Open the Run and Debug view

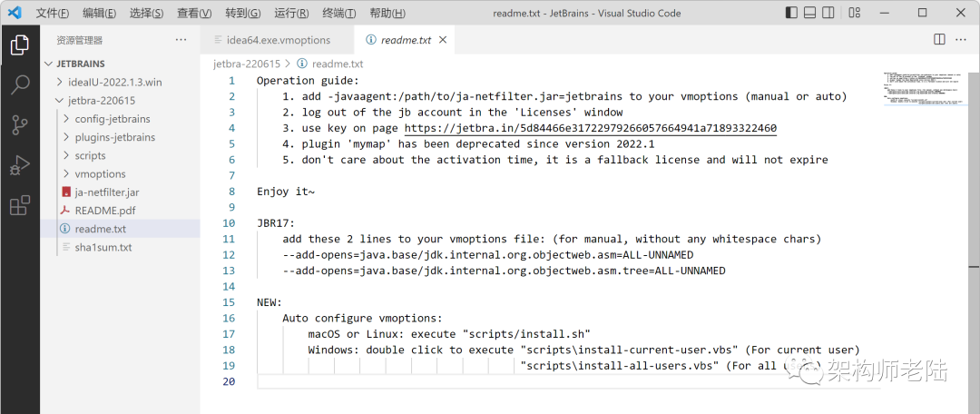[x=19, y=165]
